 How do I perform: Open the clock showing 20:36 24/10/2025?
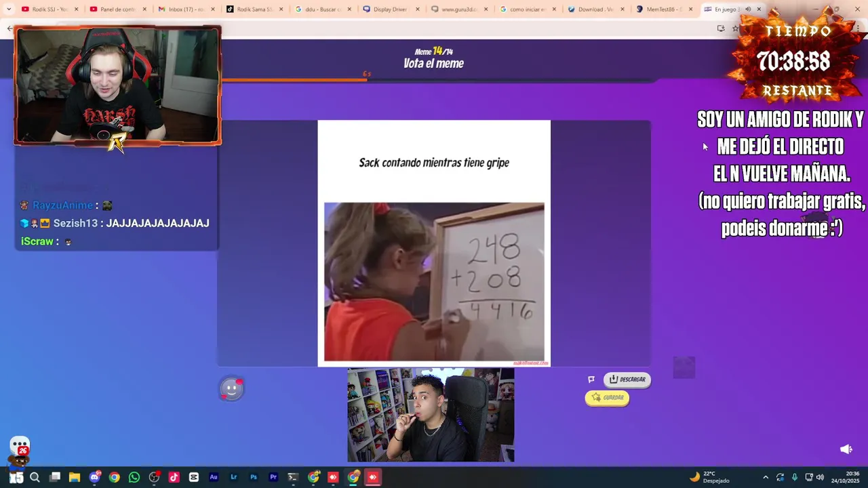pyautogui.click(x=846, y=477)
